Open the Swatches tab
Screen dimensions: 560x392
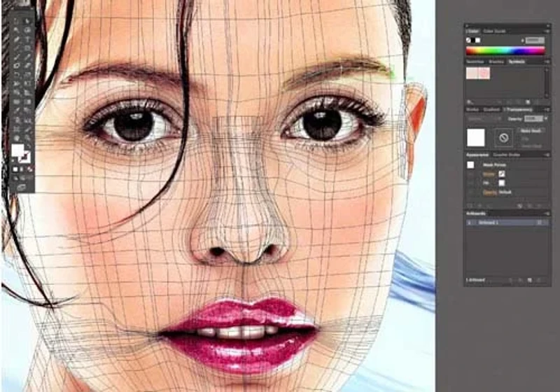click(x=475, y=62)
